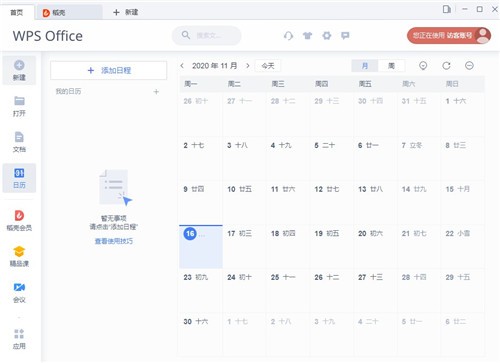This screenshot has width=500, height=363.
Task: Refresh the calendar with the reload icon
Action: coord(446,66)
